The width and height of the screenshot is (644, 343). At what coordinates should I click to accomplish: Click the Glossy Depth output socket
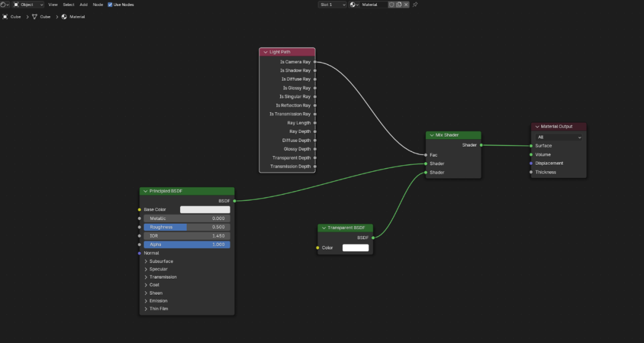(x=315, y=149)
